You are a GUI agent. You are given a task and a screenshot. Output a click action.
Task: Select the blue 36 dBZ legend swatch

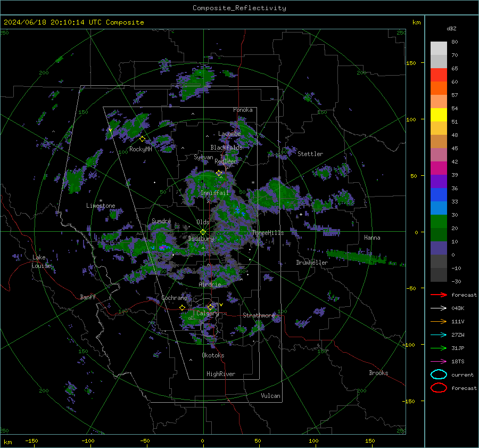click(x=439, y=194)
